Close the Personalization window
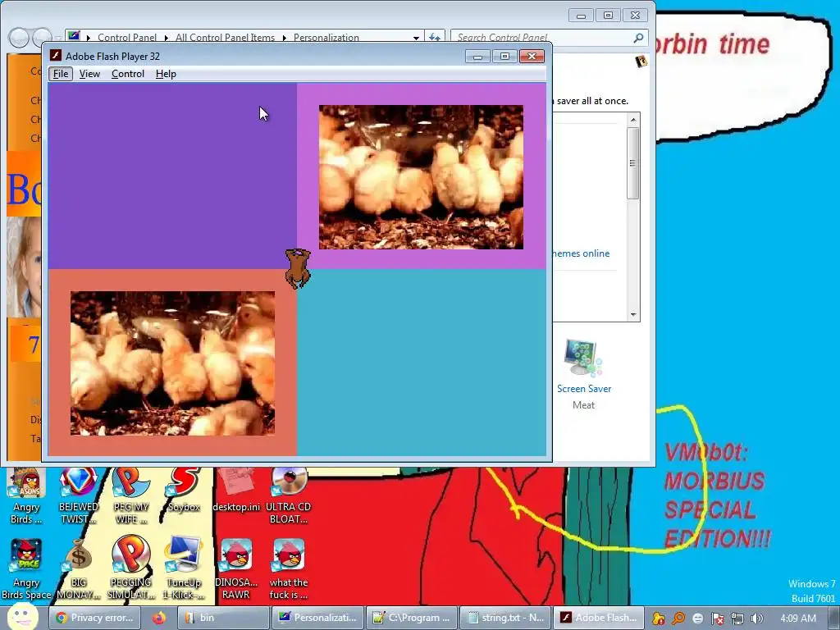The height and width of the screenshot is (630, 840). tap(636, 16)
